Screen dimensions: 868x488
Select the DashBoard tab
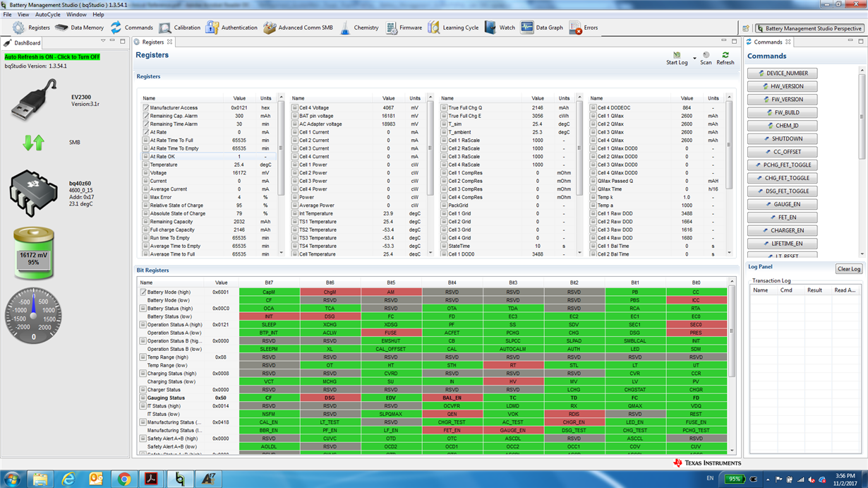click(x=23, y=42)
